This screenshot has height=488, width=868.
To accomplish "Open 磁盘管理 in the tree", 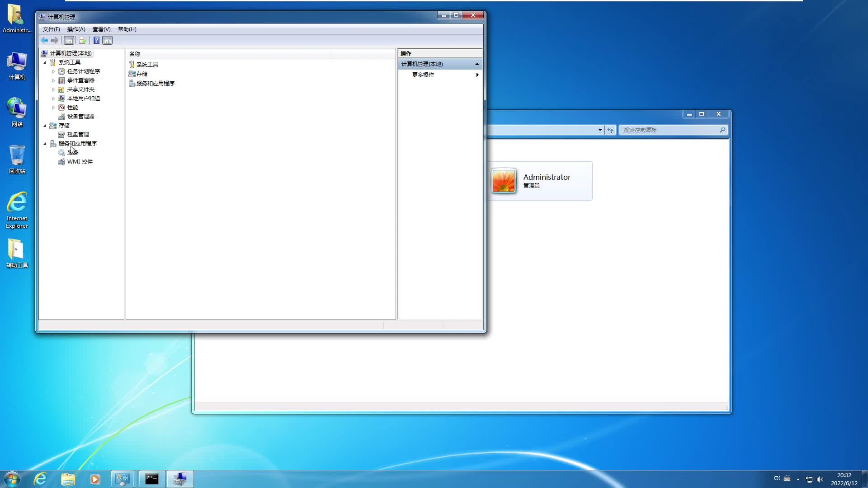I will pyautogui.click(x=78, y=135).
